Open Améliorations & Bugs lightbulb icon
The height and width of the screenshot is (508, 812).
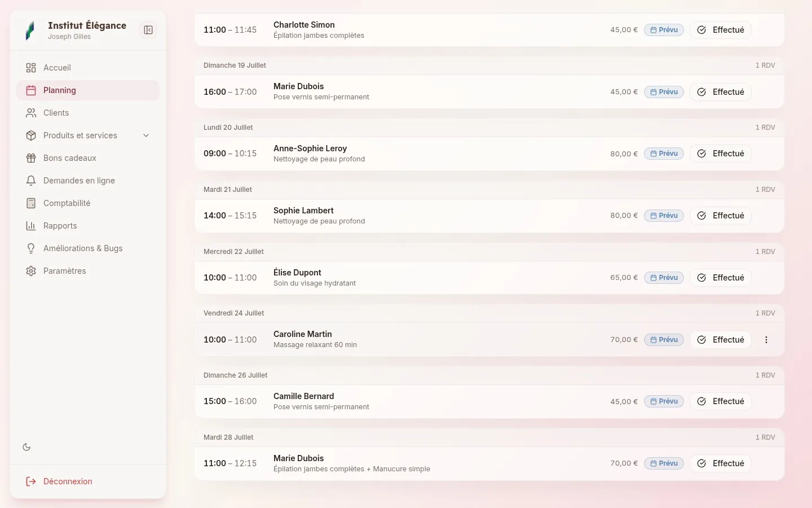pyautogui.click(x=31, y=248)
